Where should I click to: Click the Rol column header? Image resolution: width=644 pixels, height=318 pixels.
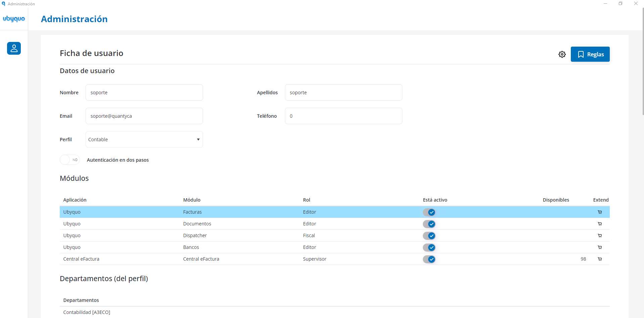[306, 200]
